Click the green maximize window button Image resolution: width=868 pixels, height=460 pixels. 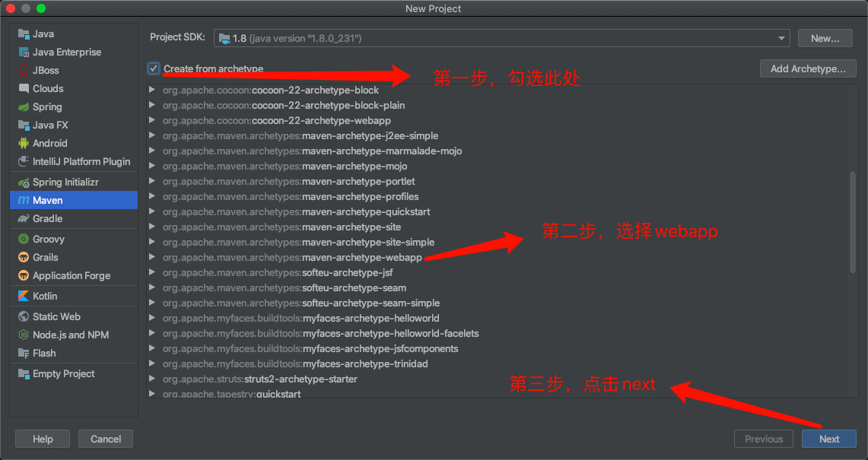[41, 8]
